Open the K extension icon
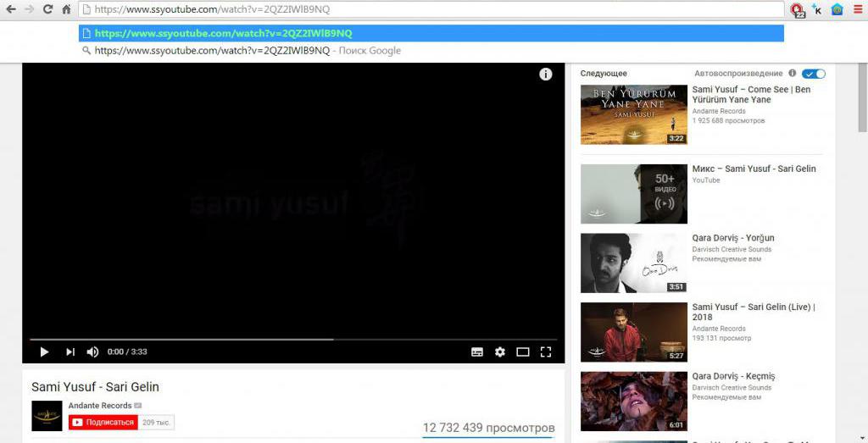Image resolution: width=868 pixels, height=443 pixels. click(x=817, y=9)
